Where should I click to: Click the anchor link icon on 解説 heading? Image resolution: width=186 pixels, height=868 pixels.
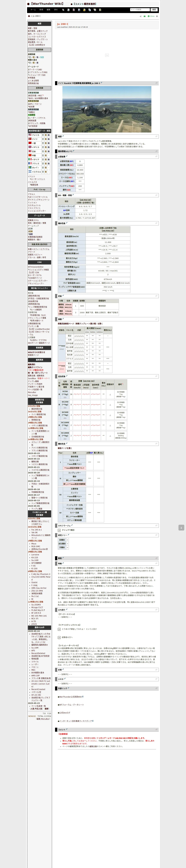click(x=156, y=558)
